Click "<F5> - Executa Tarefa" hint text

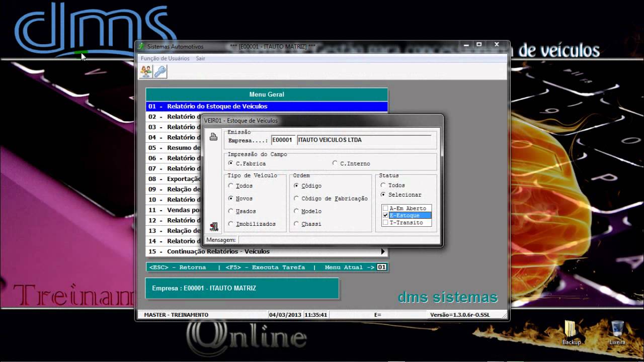[x=265, y=267]
